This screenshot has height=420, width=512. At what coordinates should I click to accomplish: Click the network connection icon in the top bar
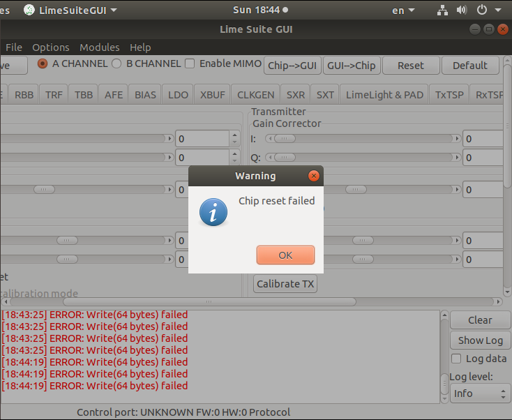click(x=442, y=10)
